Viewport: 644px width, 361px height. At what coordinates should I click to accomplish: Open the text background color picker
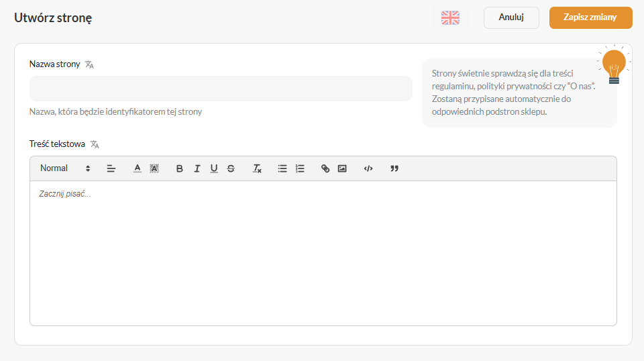pos(154,168)
